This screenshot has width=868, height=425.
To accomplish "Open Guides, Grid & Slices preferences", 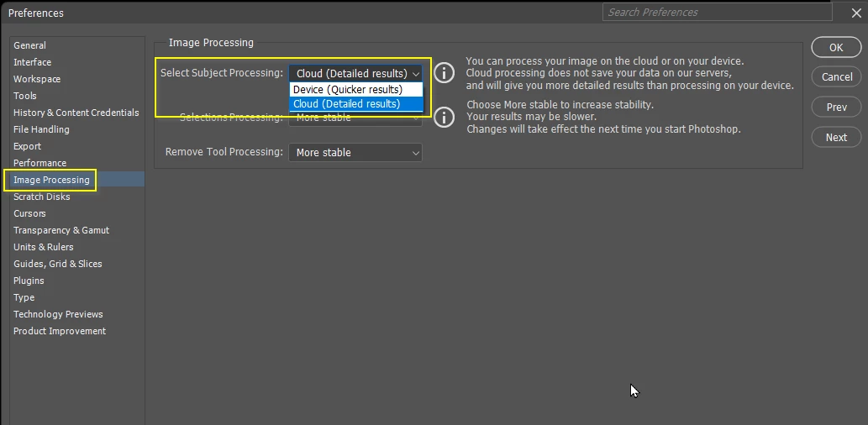I will (58, 264).
